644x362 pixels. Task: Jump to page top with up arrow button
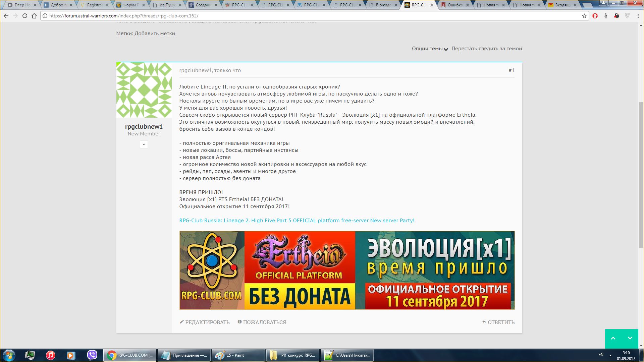click(x=613, y=339)
